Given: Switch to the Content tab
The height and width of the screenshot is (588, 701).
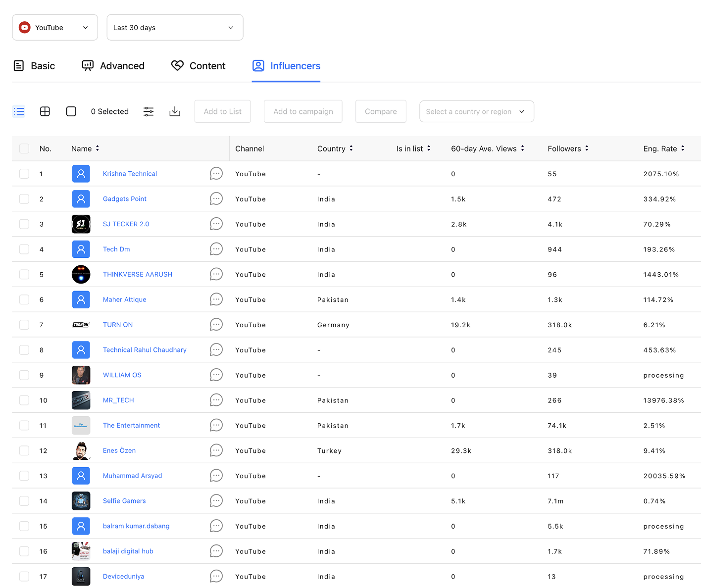Looking at the screenshot, I should [x=198, y=66].
